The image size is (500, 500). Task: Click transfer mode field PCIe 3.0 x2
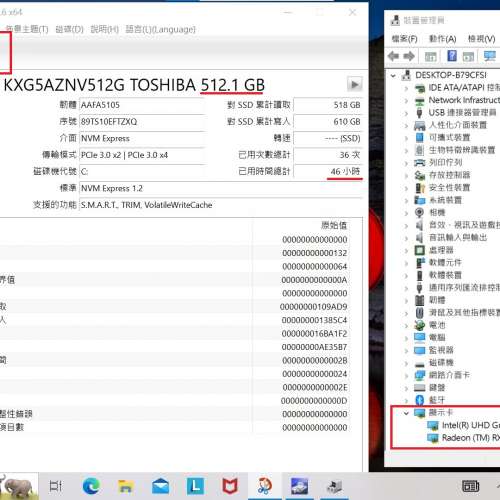pos(142,155)
